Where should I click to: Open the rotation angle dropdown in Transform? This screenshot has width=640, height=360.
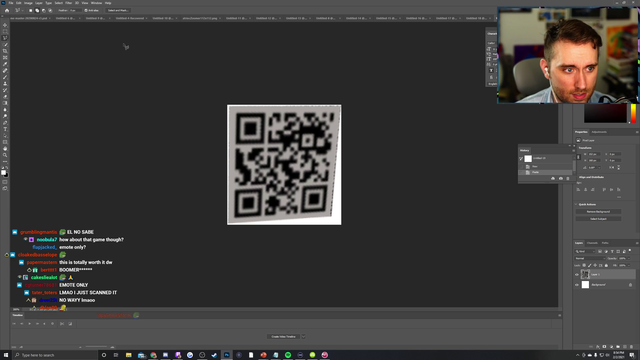click(x=599, y=167)
